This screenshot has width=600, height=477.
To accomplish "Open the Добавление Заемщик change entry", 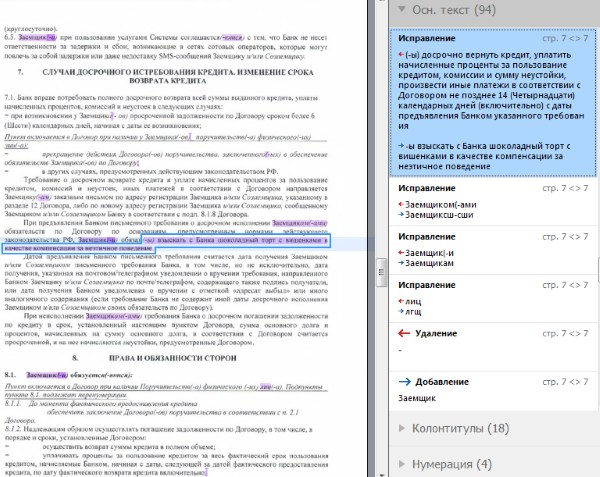I will pyautogui.click(x=493, y=391).
